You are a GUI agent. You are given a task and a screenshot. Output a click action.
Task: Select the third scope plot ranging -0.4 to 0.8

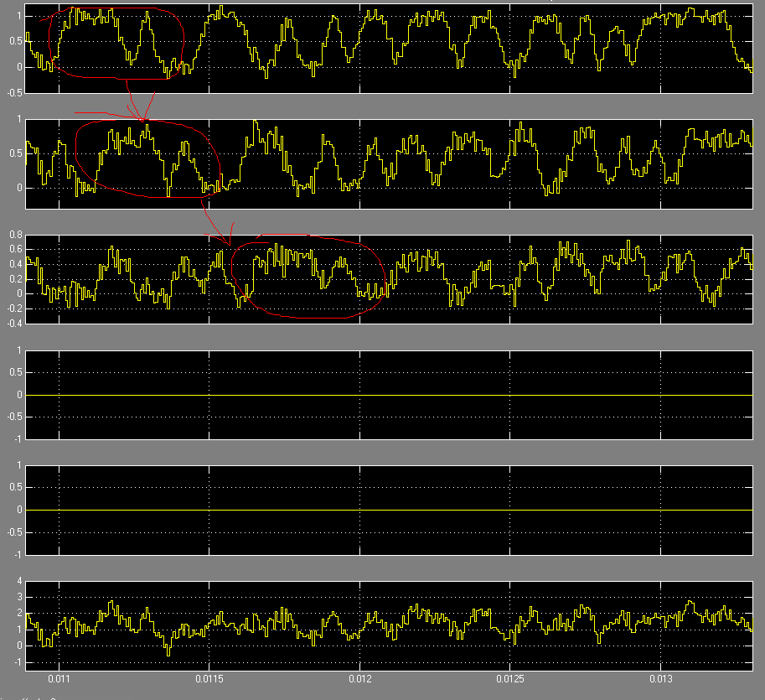point(389,279)
